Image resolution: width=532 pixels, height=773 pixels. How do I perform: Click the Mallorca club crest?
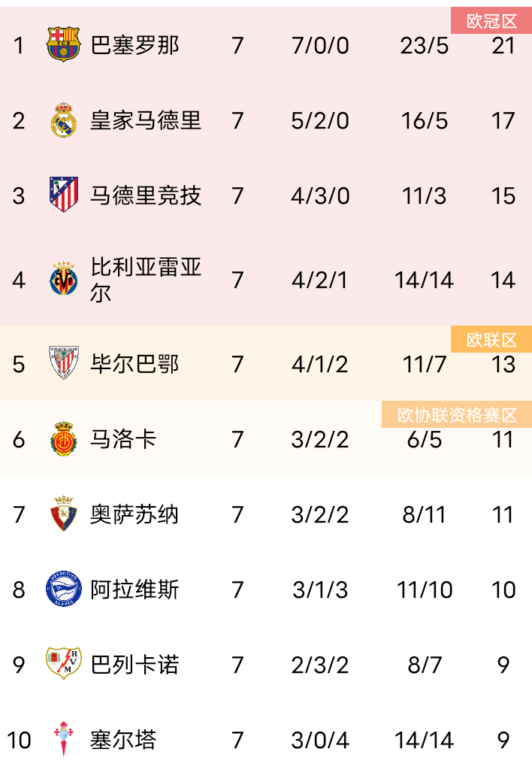point(63,439)
